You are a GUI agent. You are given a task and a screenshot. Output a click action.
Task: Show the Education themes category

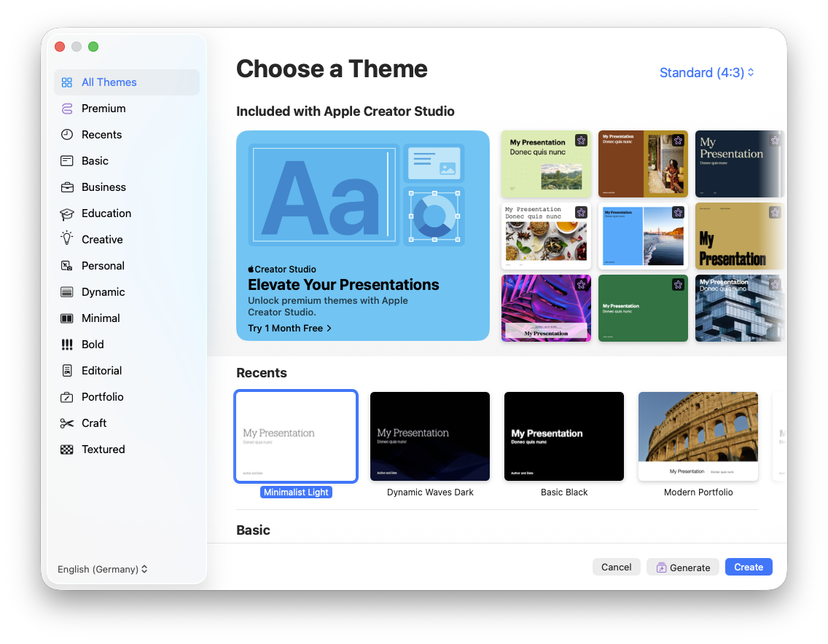tap(127, 213)
